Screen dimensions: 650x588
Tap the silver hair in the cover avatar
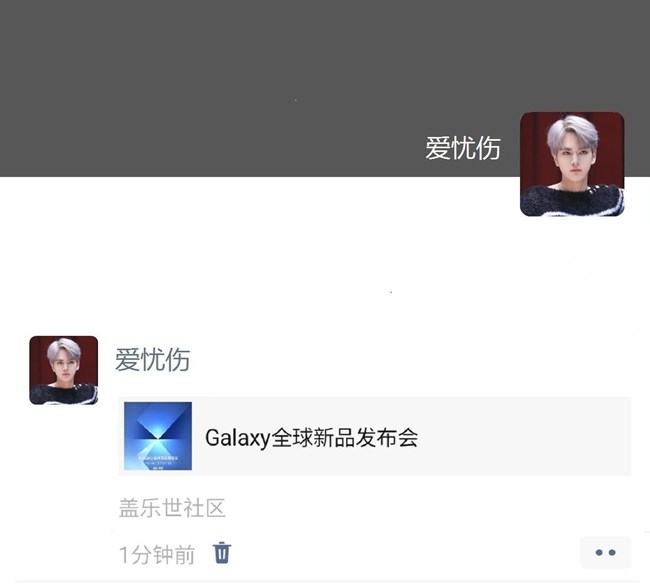(572, 129)
